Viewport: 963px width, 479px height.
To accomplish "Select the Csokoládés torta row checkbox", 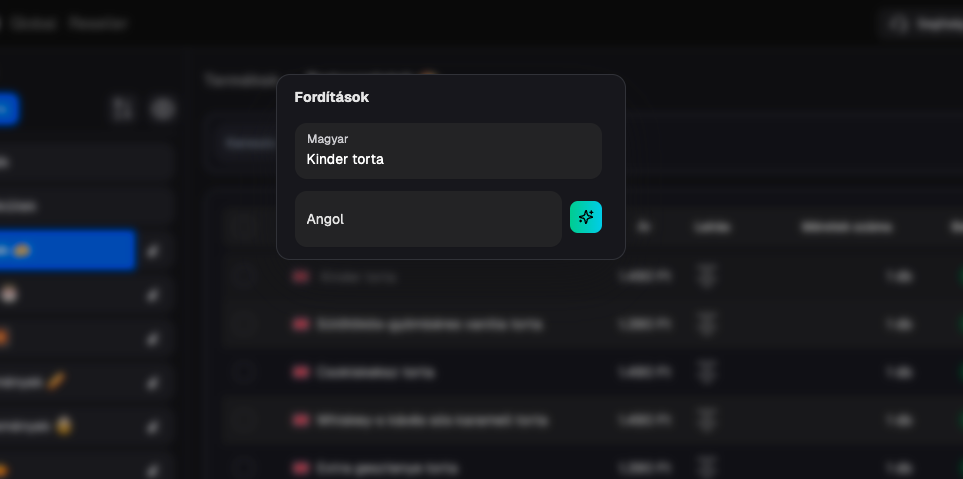I will point(242,372).
